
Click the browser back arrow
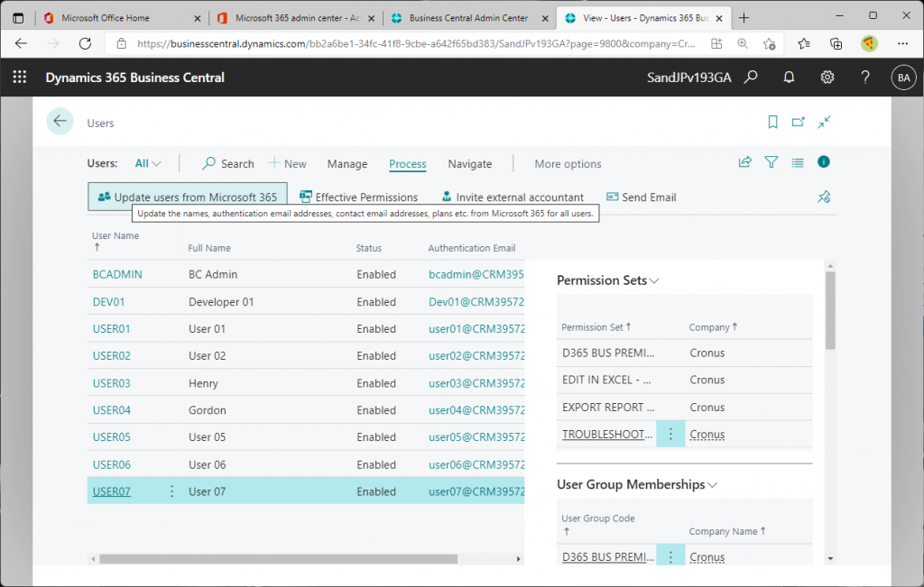coord(22,43)
